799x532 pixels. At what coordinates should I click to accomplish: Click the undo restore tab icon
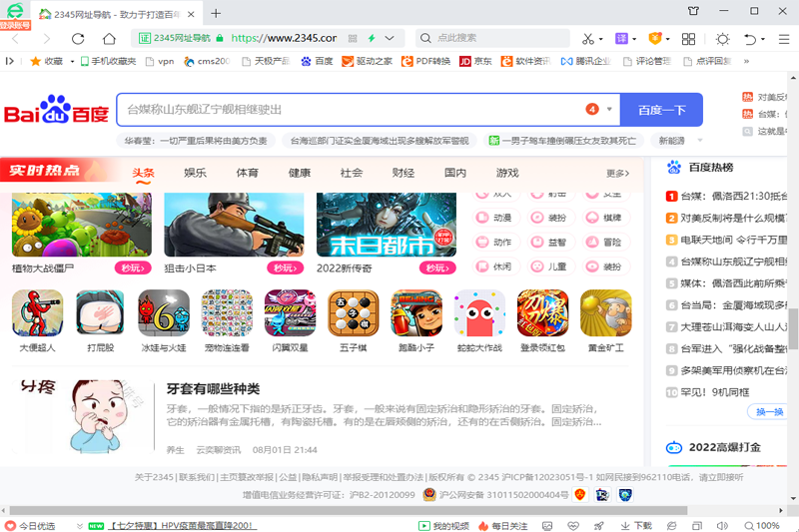(750, 39)
